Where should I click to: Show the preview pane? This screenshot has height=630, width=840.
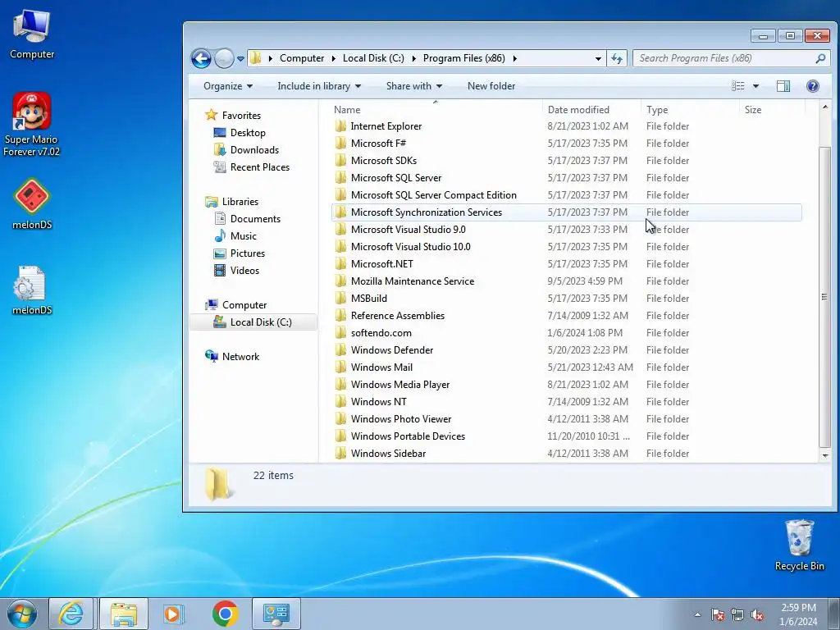pos(783,86)
